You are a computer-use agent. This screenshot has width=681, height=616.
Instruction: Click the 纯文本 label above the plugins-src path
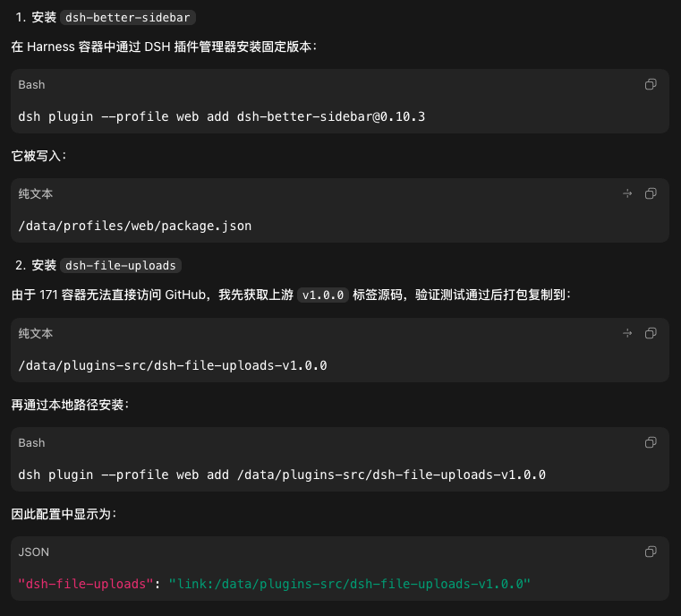click(x=36, y=334)
